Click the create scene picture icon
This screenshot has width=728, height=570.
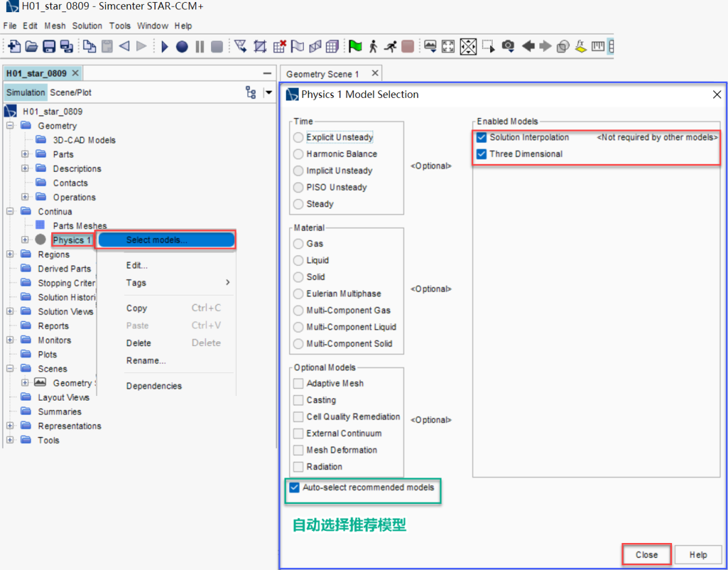430,46
